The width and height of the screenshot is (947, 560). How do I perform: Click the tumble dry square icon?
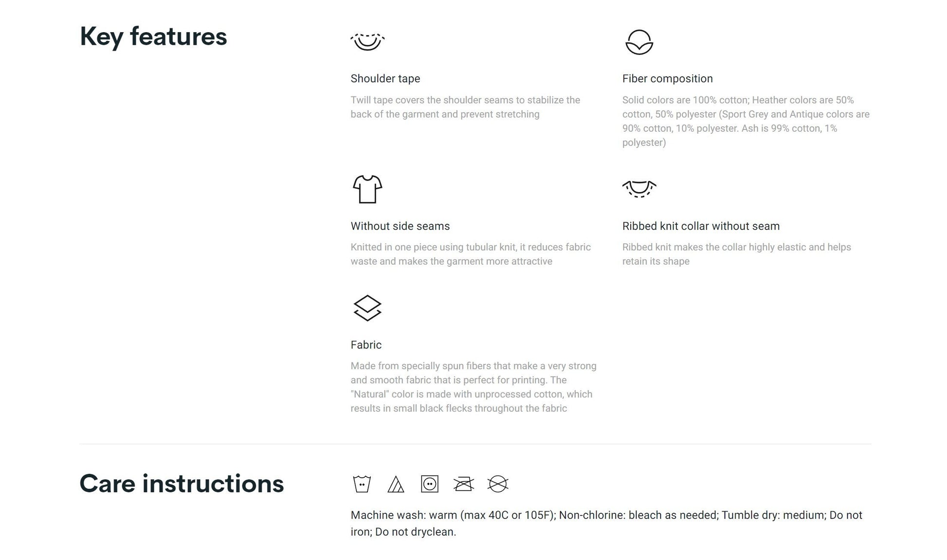429,484
